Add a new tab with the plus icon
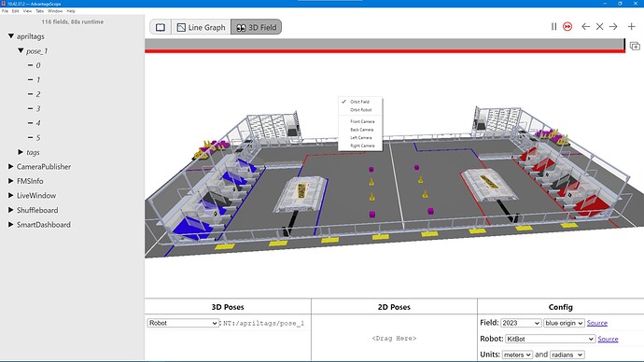 pyautogui.click(x=632, y=27)
